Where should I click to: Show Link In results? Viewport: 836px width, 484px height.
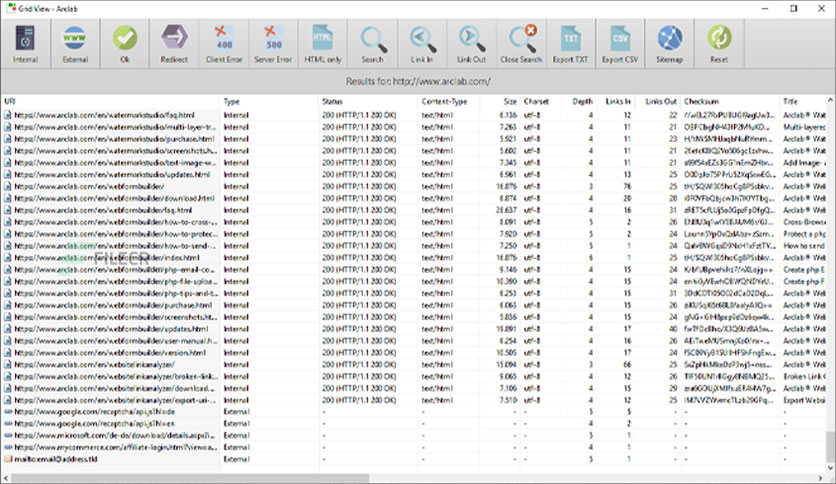pyautogui.click(x=422, y=44)
